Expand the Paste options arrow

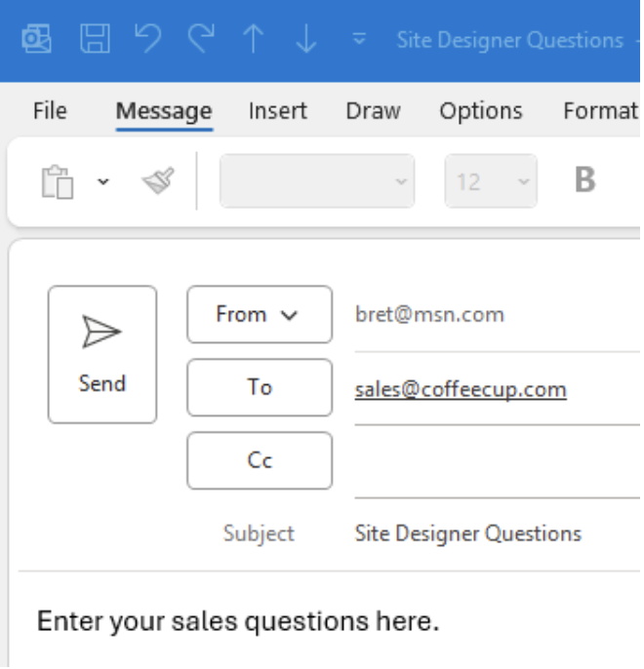102,181
